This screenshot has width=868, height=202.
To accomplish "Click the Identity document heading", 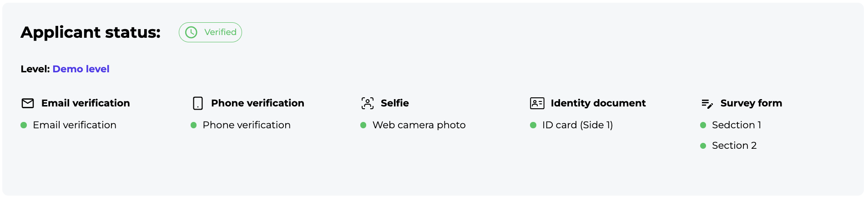I will pos(598,103).
